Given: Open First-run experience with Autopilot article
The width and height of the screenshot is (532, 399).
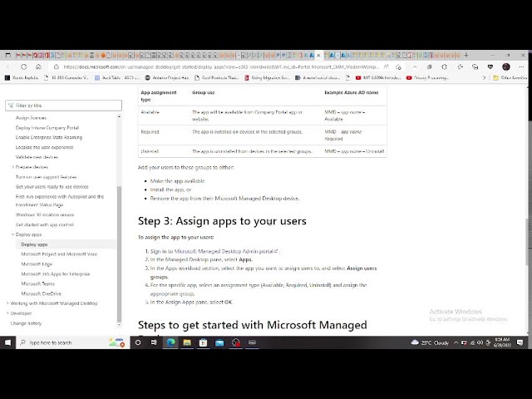Looking at the screenshot, I should (60, 200).
